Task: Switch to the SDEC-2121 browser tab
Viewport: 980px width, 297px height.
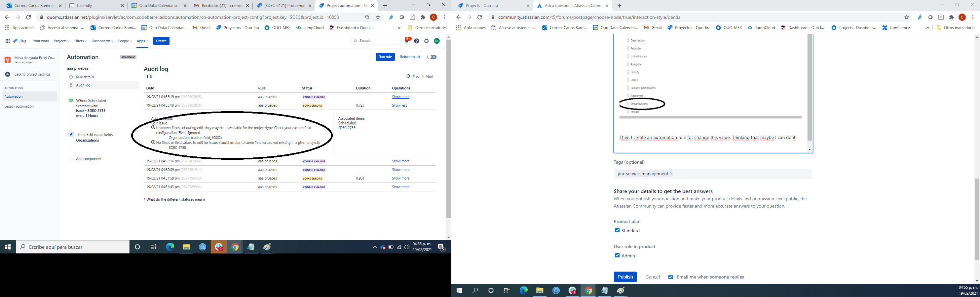Action: click(283, 6)
